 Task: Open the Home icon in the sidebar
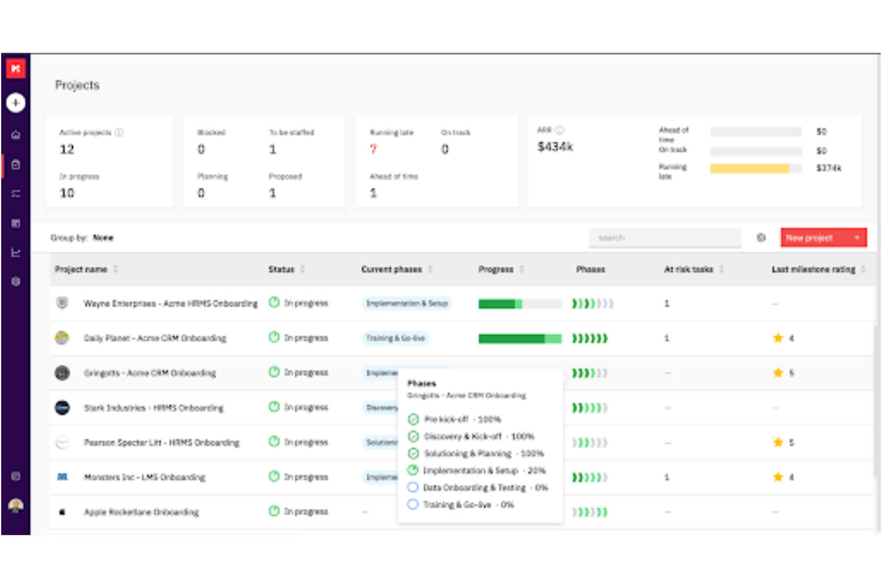click(16, 135)
